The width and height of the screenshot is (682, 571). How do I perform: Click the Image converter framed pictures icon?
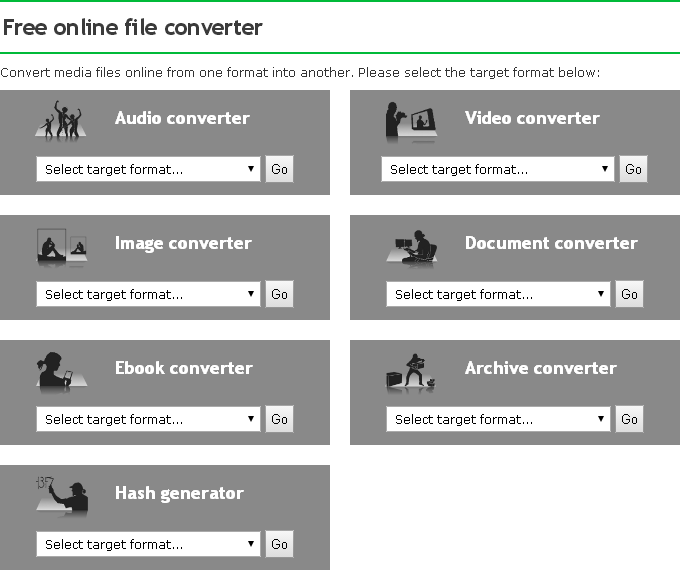click(x=62, y=247)
